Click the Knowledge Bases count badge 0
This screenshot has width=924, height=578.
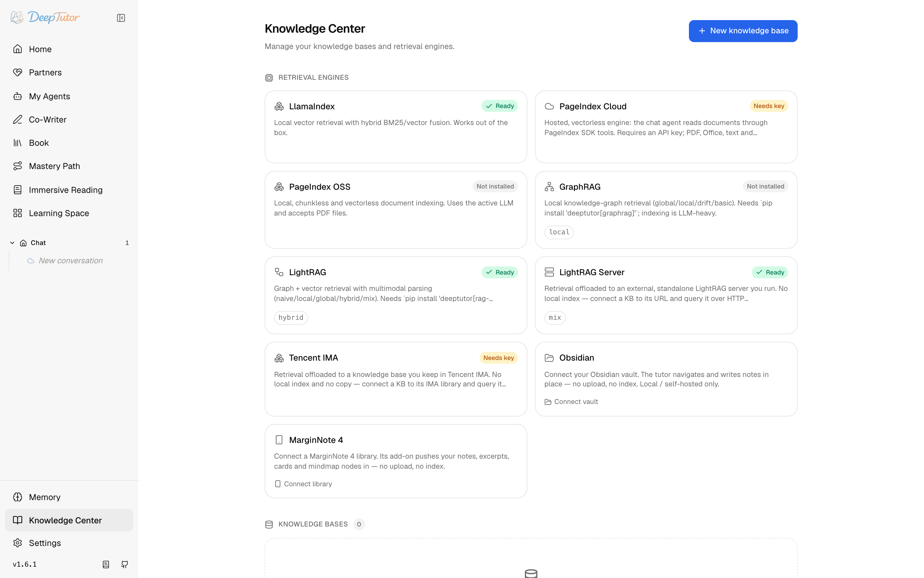tap(359, 525)
